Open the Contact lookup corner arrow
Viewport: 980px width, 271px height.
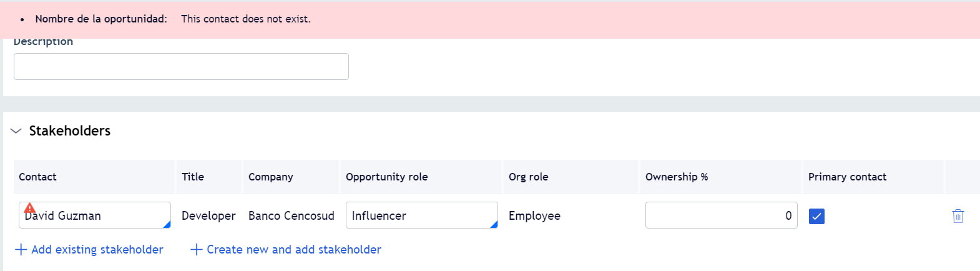pos(167,224)
